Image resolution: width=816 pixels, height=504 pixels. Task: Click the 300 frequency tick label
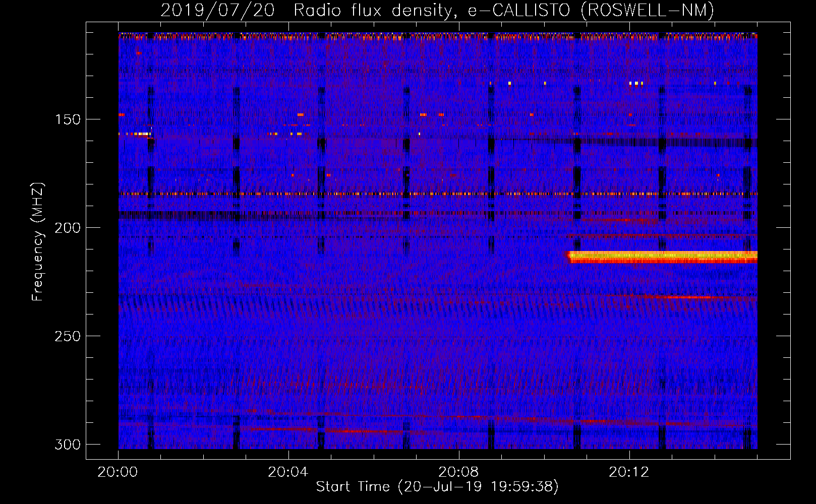click(x=68, y=445)
